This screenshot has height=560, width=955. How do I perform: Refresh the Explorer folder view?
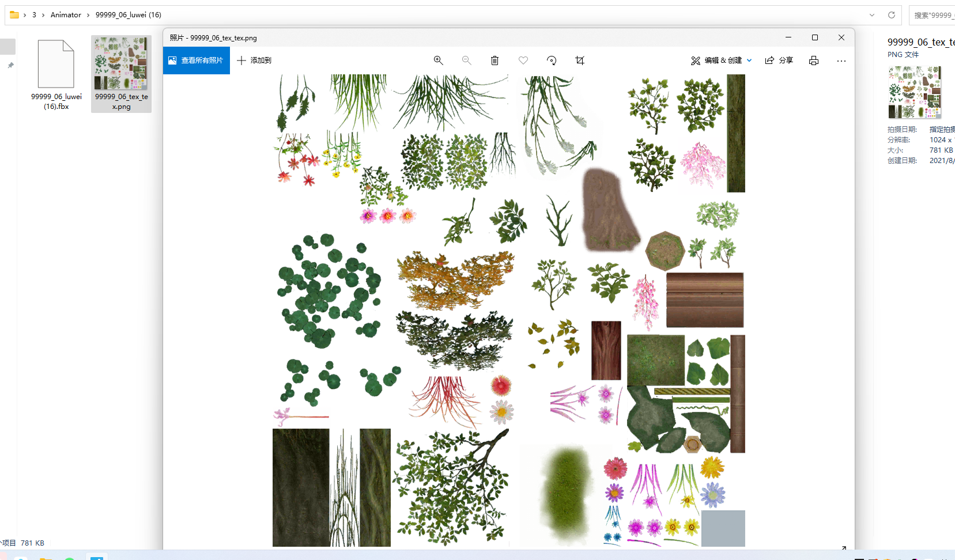(892, 15)
